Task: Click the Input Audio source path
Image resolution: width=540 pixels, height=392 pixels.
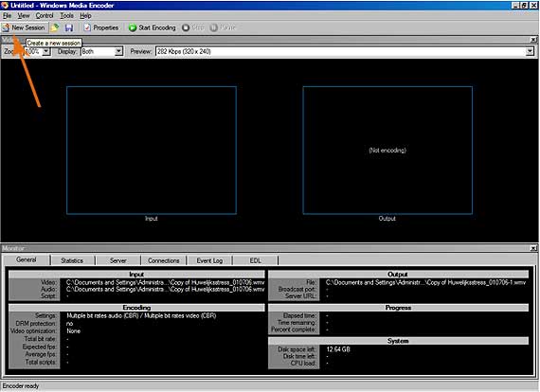Action: (165, 290)
